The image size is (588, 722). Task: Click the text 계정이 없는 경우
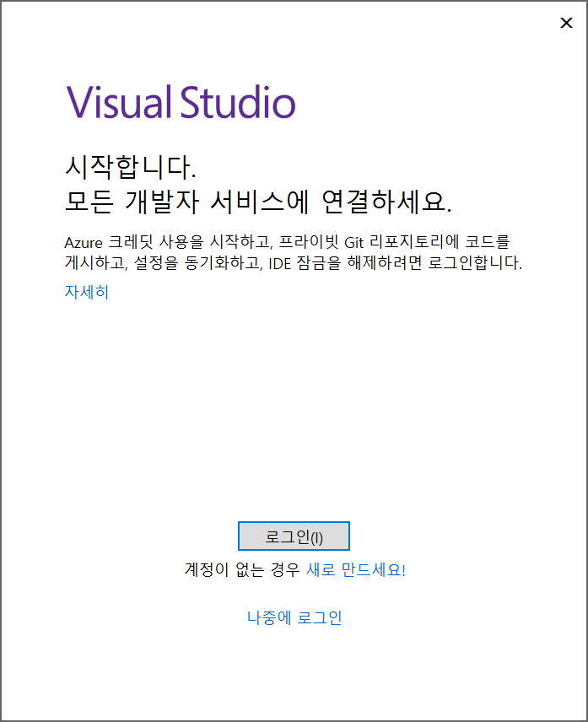(x=242, y=569)
